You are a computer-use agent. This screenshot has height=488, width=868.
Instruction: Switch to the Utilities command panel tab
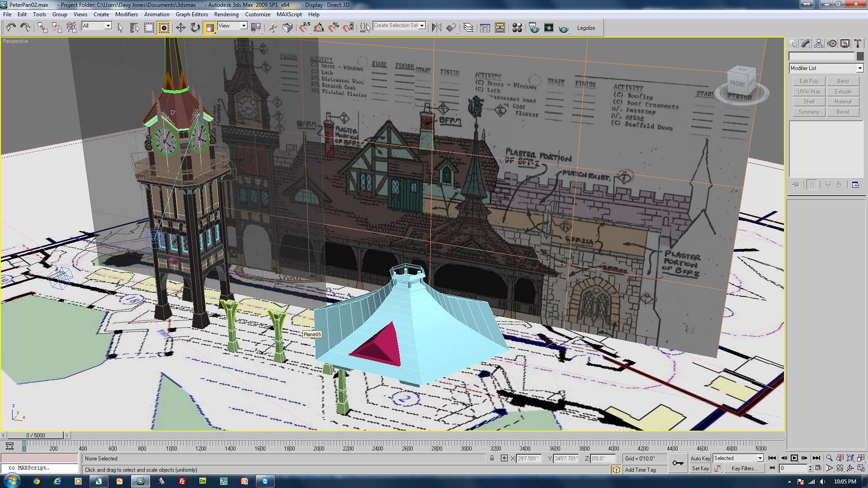(858, 43)
